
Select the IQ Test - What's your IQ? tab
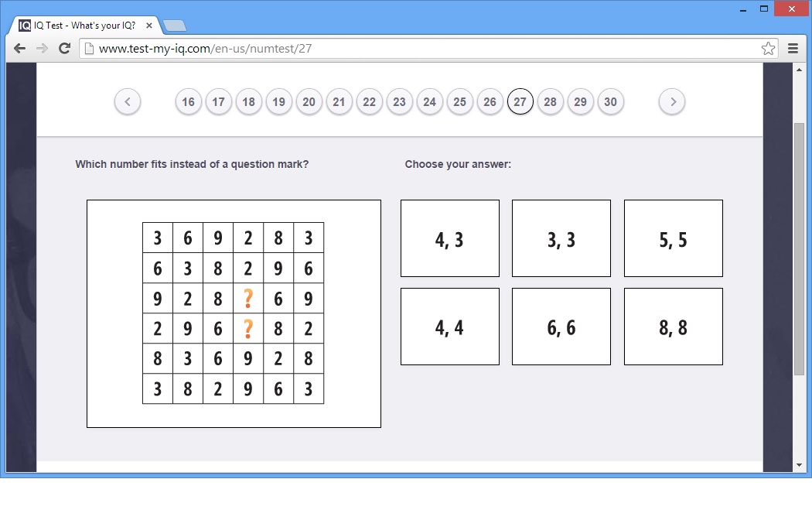85,26
